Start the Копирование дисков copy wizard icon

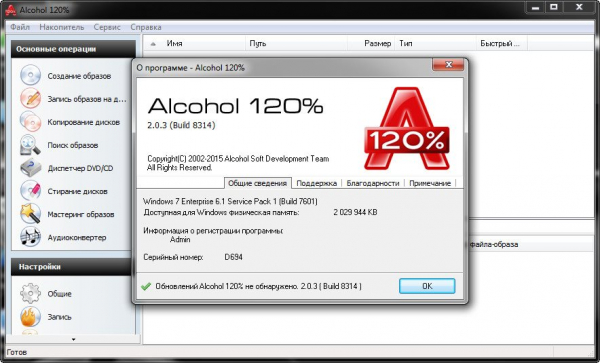30,122
